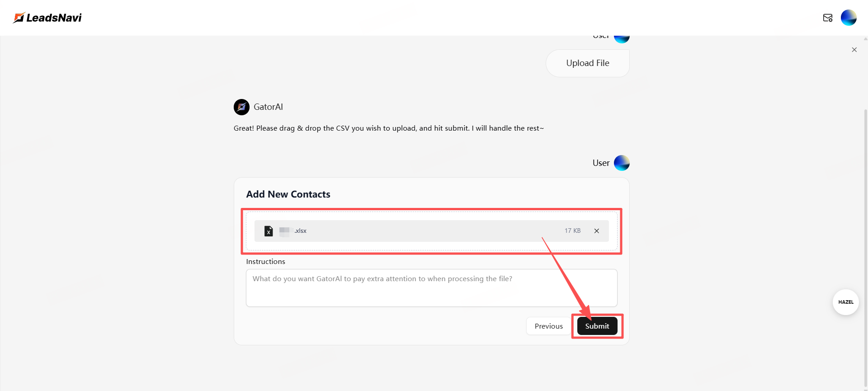Click the Excel file type icon
The image size is (868, 391).
pos(269,231)
